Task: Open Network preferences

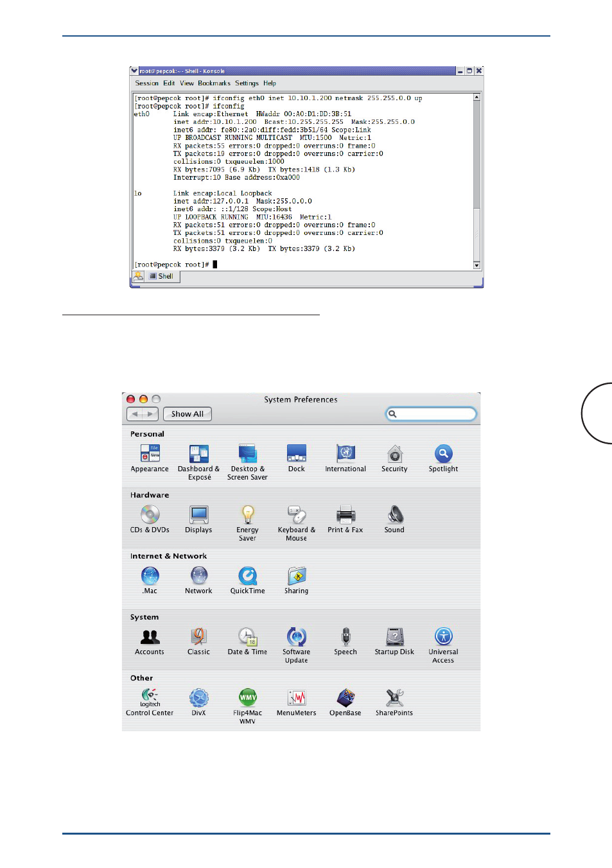Action: pyautogui.click(x=198, y=580)
